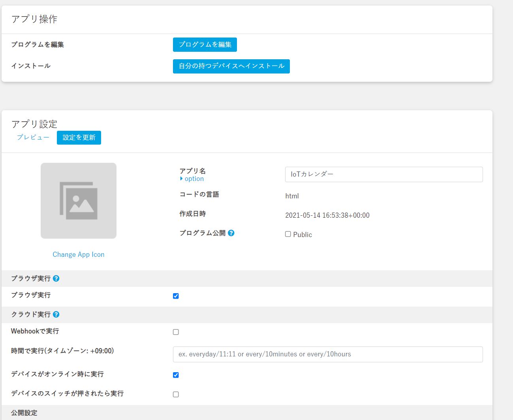
Task: Click the 設定を更新 button
Action: [79, 137]
